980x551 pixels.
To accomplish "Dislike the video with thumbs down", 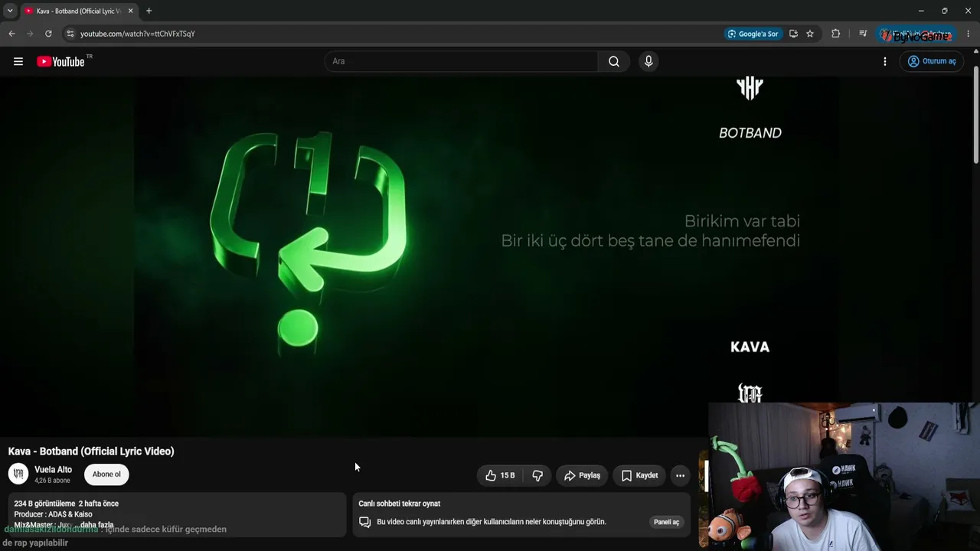I will click(537, 475).
